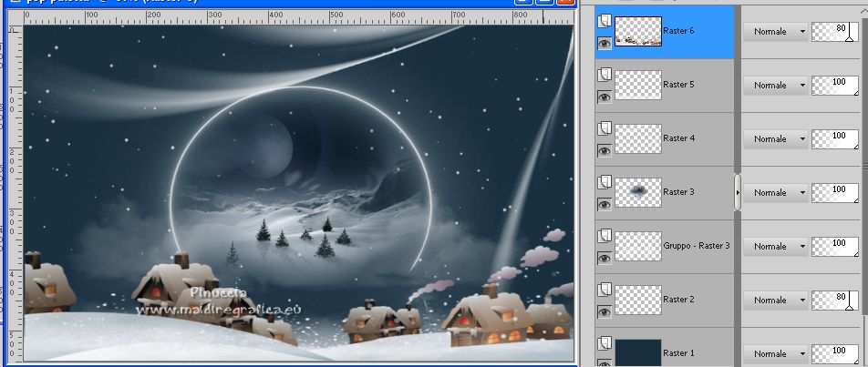Collapse layers panel with the splitter arrow handle

(x=738, y=192)
